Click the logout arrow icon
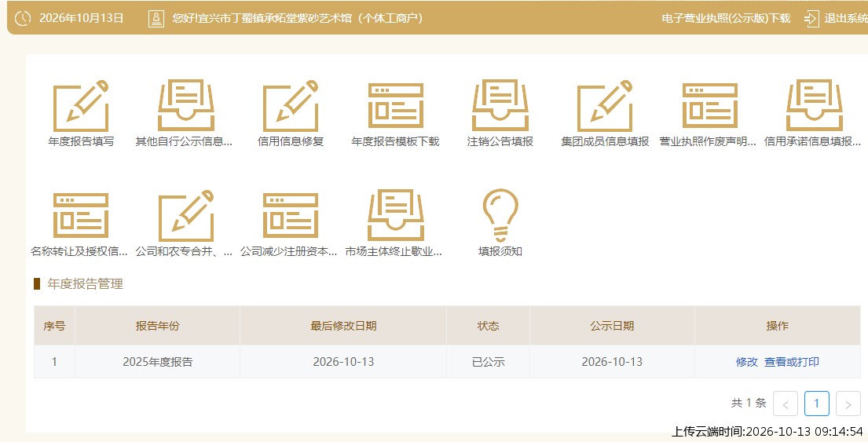This screenshot has width=868, height=442. [x=811, y=18]
